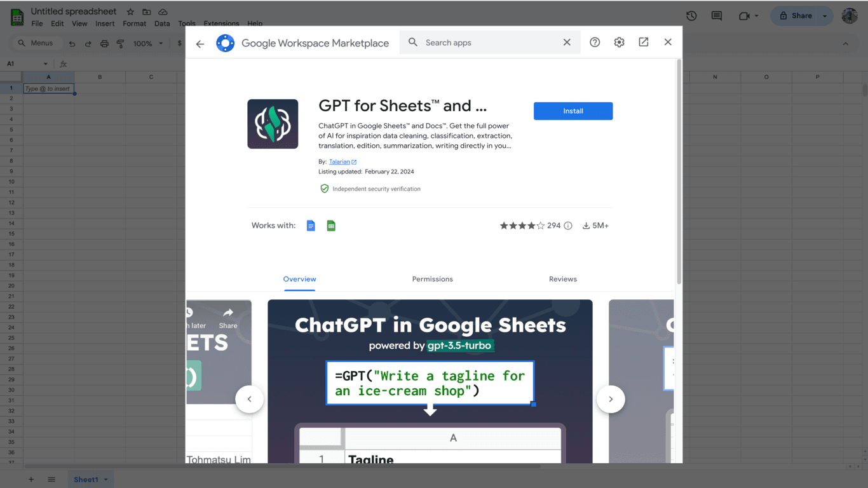Click the Google Sheets home icon
Viewport: 868px width, 488px height.
(17, 17)
